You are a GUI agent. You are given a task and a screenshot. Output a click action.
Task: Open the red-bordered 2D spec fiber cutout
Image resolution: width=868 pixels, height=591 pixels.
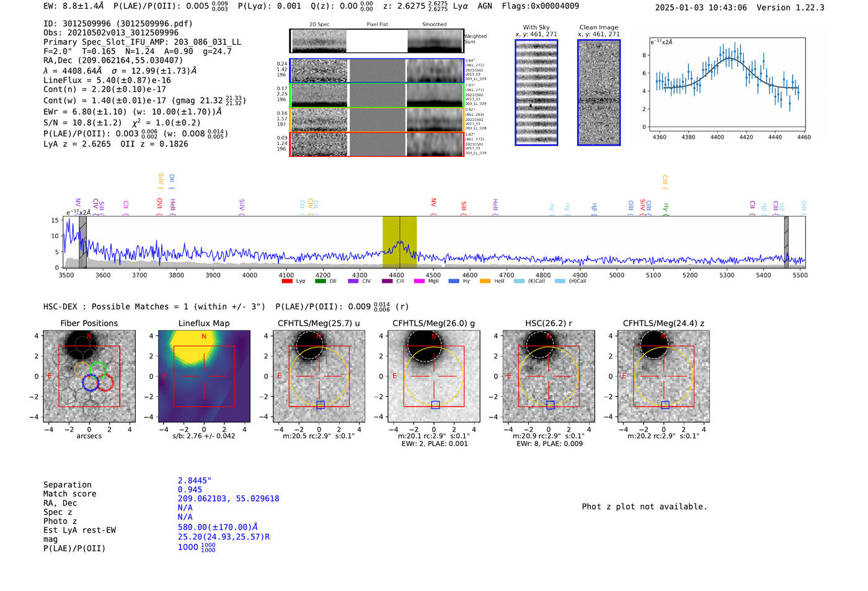point(376,144)
